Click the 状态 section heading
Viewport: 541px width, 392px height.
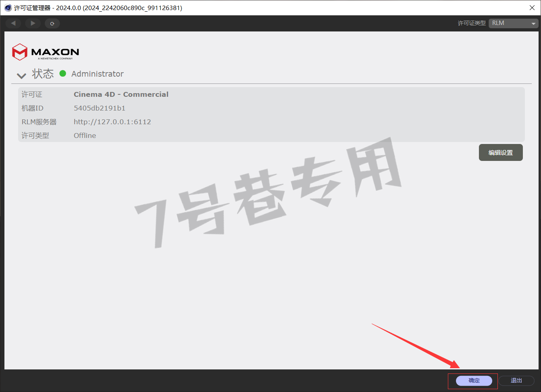pos(43,73)
